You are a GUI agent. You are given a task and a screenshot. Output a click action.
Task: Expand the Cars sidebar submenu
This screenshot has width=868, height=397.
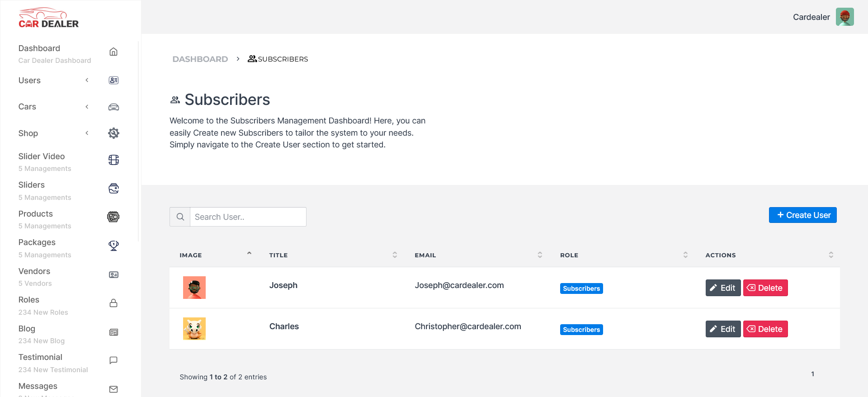coord(87,107)
